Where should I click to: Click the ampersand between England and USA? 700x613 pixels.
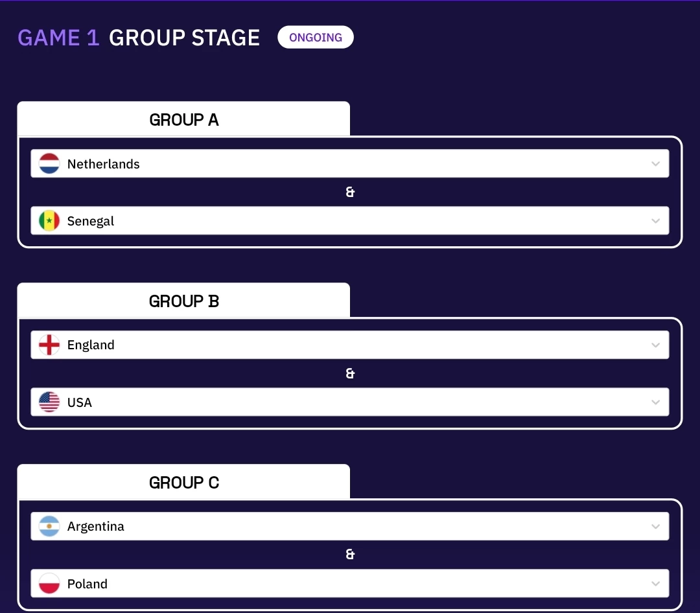click(350, 373)
